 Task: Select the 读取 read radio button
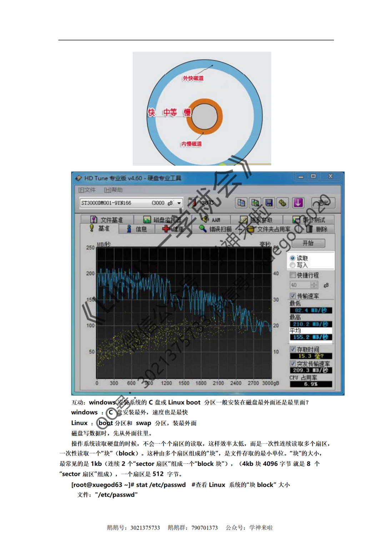pyautogui.click(x=292, y=258)
